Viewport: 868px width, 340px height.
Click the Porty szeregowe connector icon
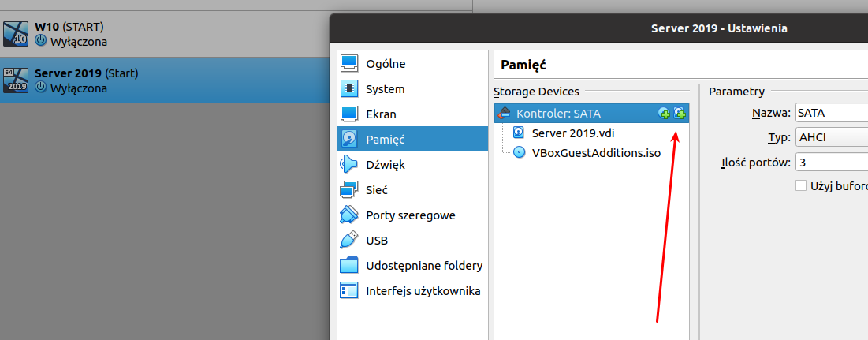(x=349, y=215)
